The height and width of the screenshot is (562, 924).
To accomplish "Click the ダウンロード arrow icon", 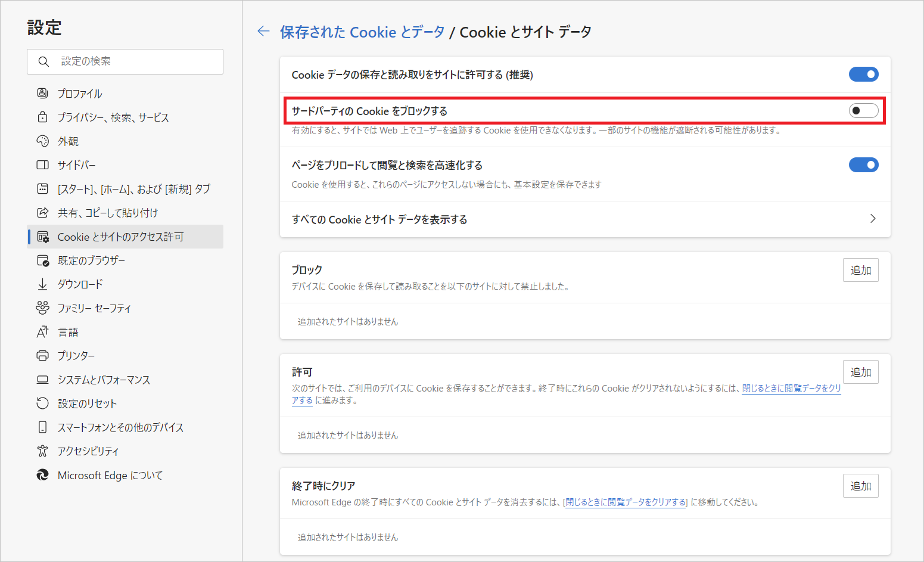I will [42, 284].
